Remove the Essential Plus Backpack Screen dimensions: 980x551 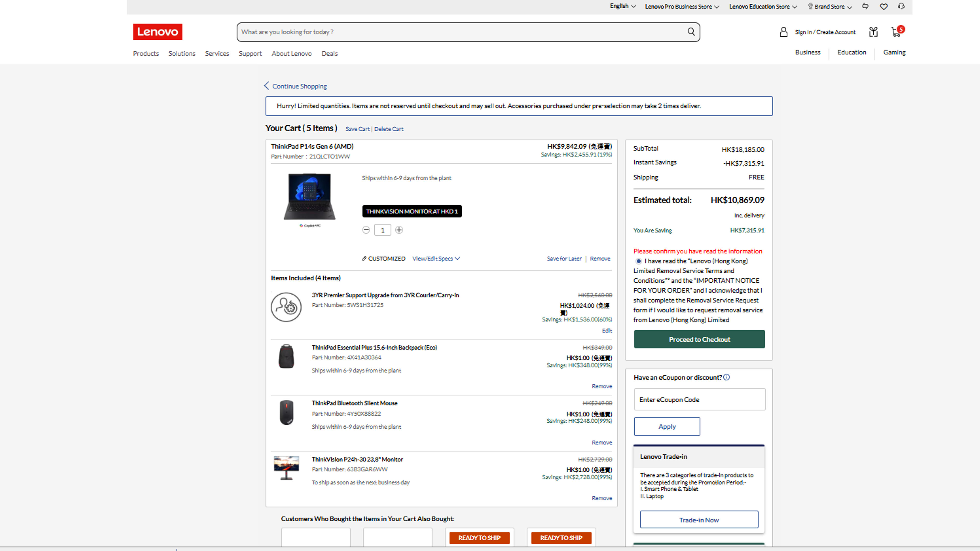(x=602, y=386)
